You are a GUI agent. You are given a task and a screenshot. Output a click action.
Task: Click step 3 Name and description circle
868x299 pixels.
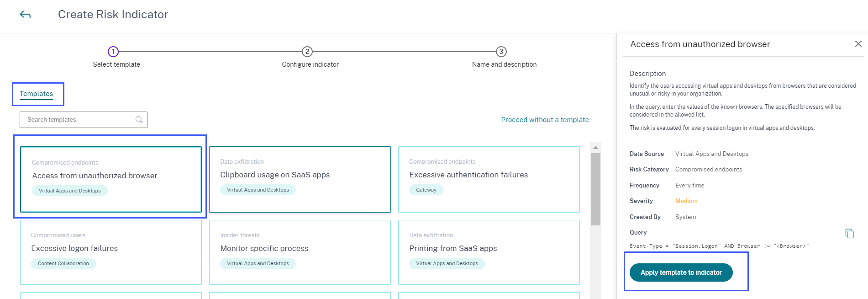click(501, 52)
